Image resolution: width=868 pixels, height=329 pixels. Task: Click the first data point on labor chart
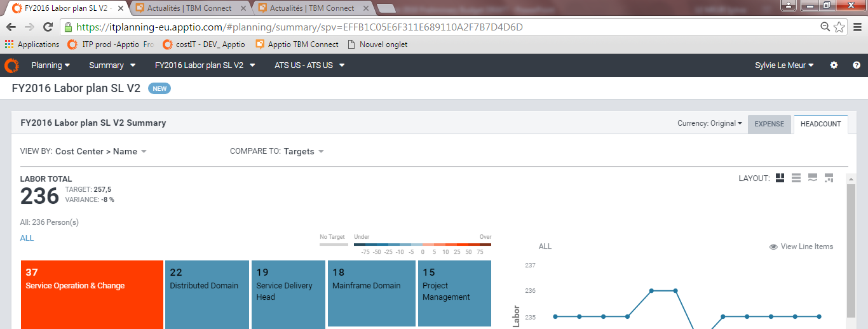[x=555, y=316]
